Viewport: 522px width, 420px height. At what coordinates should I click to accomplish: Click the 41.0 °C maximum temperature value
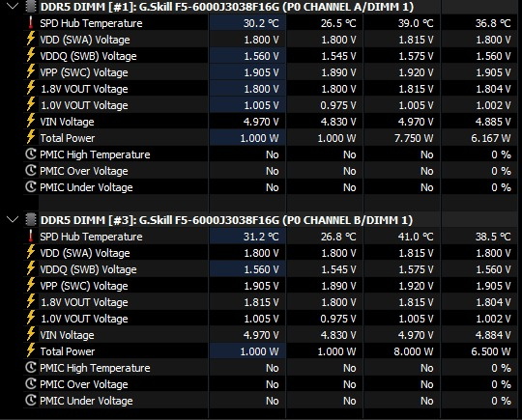click(x=416, y=237)
